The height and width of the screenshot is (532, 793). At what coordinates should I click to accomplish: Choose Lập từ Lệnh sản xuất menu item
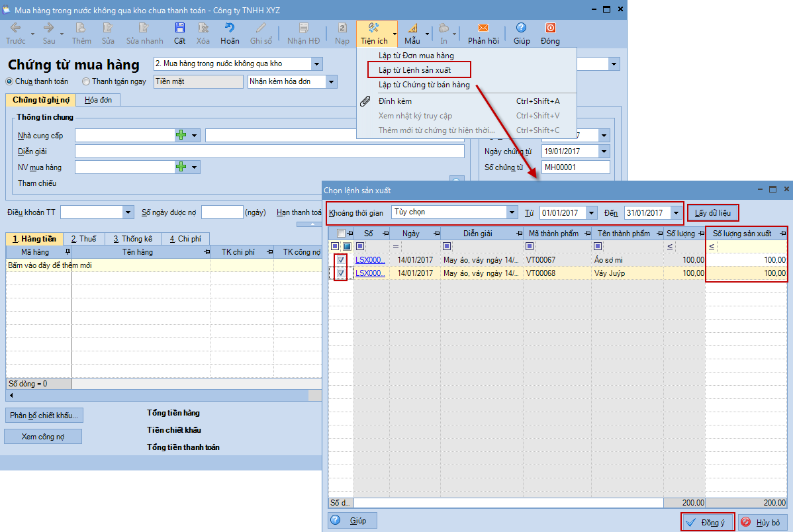tap(418, 69)
